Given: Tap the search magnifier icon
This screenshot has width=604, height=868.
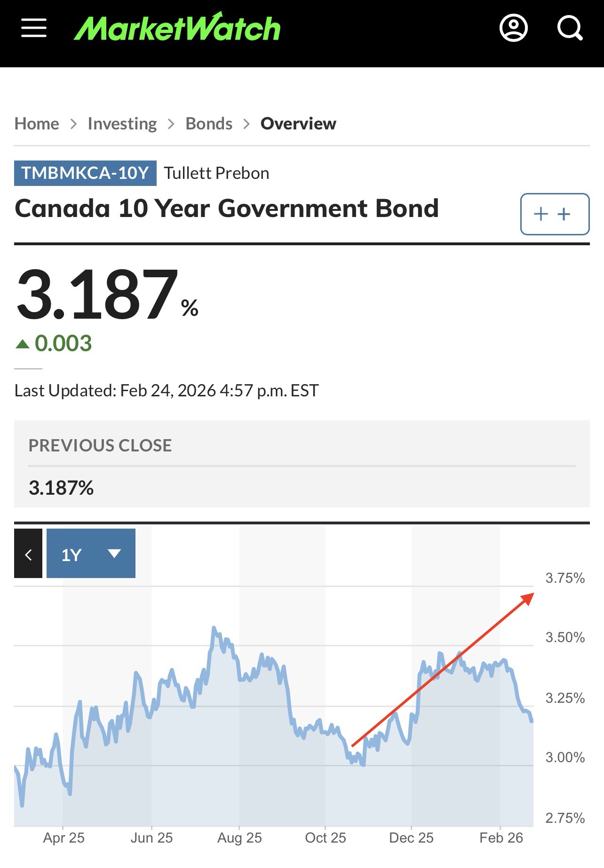Looking at the screenshot, I should [x=570, y=28].
